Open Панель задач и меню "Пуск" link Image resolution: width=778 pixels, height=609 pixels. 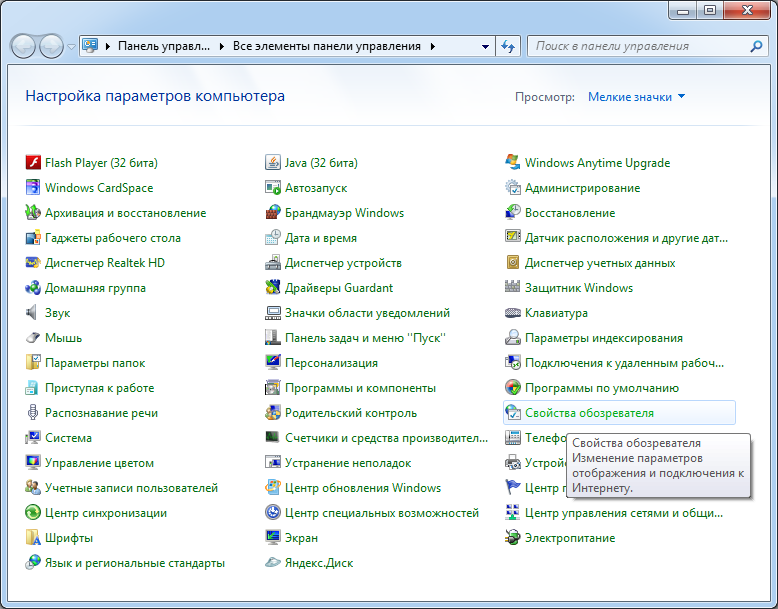(365, 338)
